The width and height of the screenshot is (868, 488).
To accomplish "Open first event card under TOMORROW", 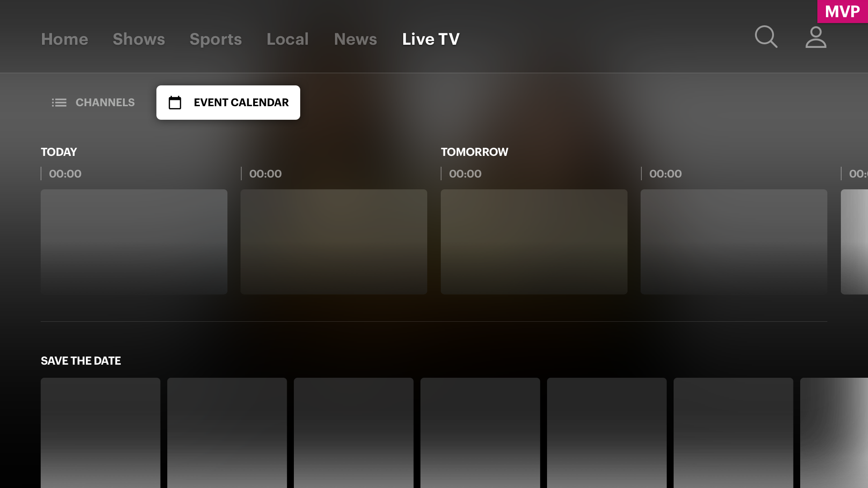I will tap(534, 242).
